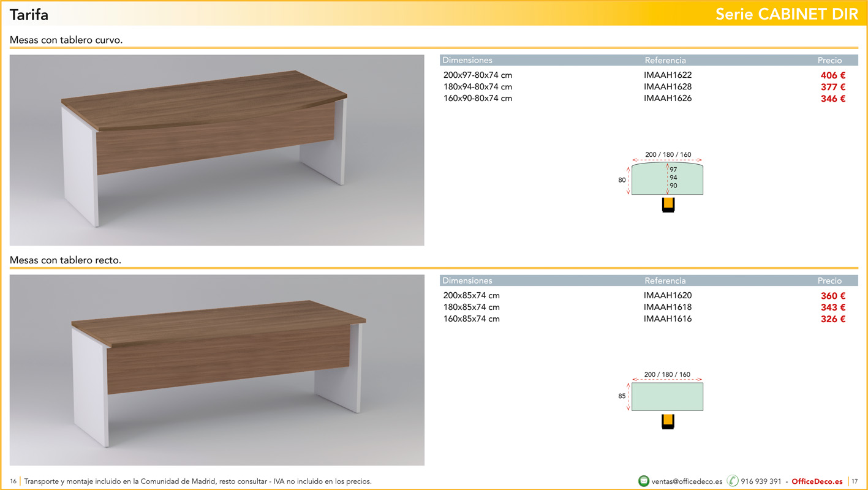Click the straight tabletop dimension diagram

[x=667, y=396]
